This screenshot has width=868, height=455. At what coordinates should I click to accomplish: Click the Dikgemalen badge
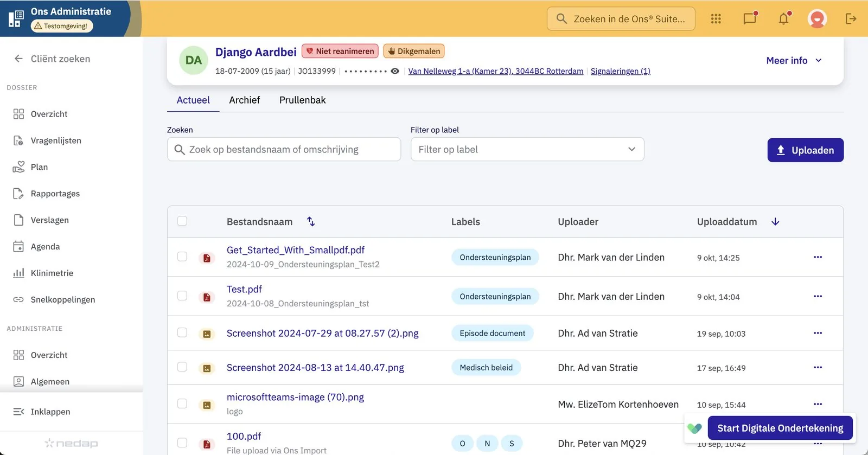click(x=414, y=51)
